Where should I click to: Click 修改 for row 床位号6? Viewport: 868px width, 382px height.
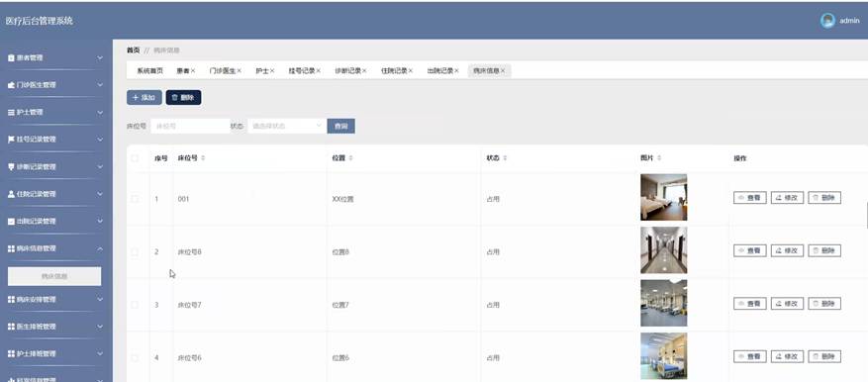tap(787, 356)
